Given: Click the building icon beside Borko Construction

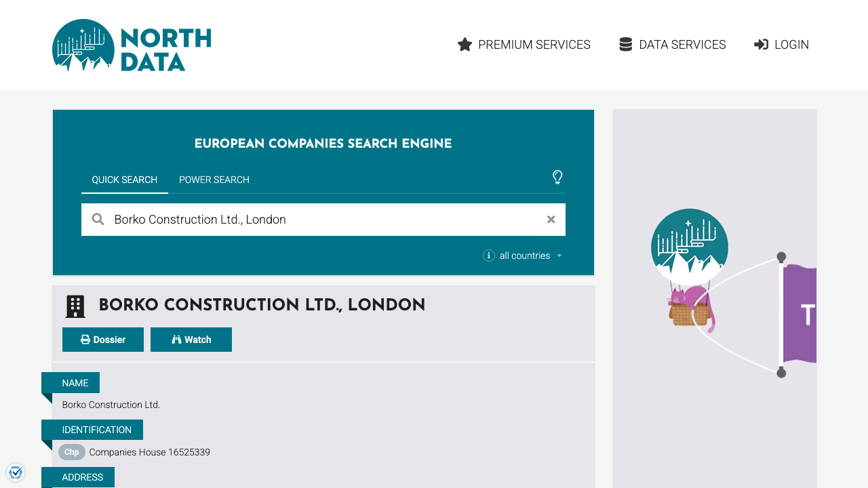Looking at the screenshot, I should (x=75, y=306).
